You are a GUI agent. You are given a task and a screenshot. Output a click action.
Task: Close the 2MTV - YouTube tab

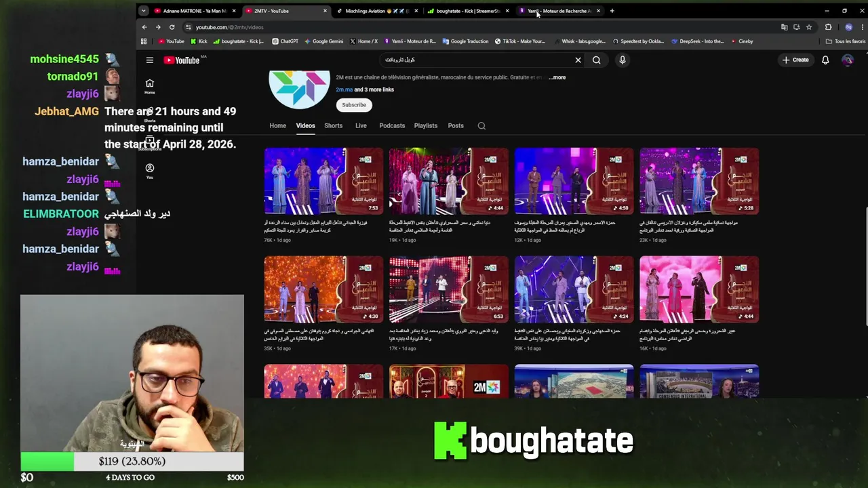(325, 11)
